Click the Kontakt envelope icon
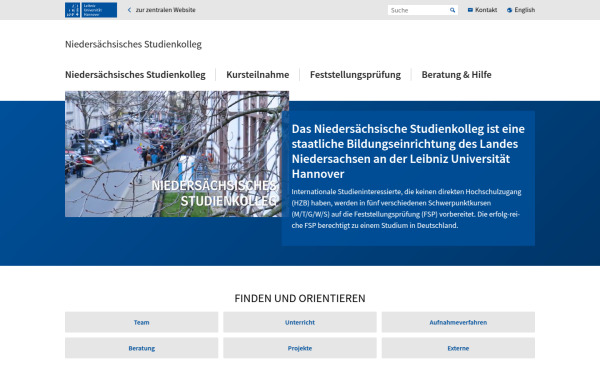The width and height of the screenshot is (600, 375). [x=470, y=10]
